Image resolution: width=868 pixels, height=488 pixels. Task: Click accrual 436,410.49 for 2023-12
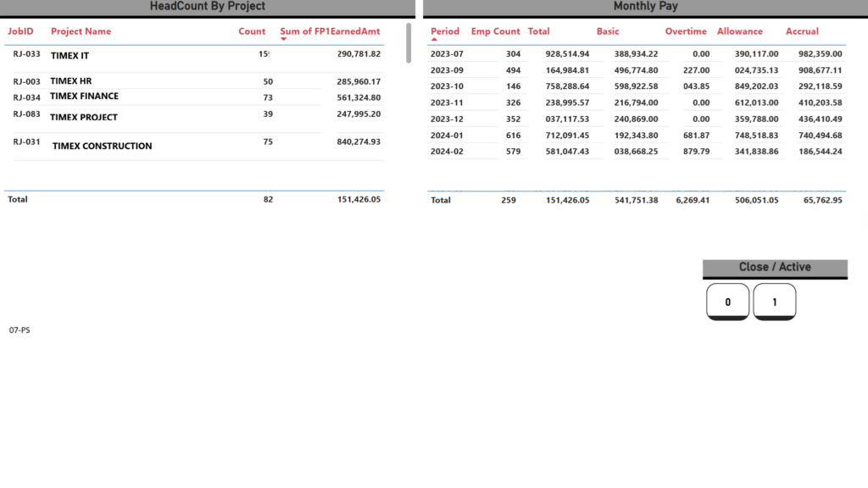click(x=821, y=119)
